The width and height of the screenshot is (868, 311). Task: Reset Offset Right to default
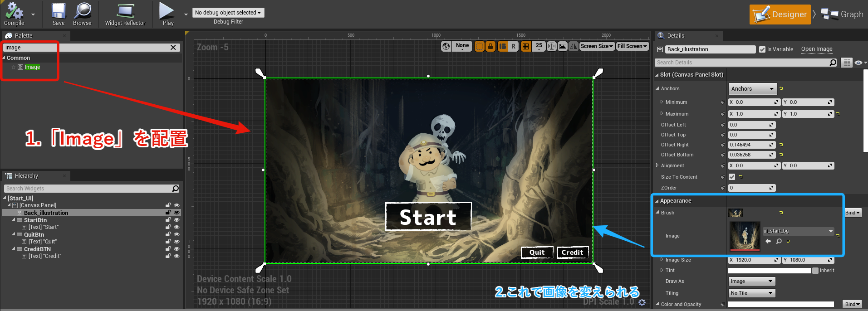(781, 145)
